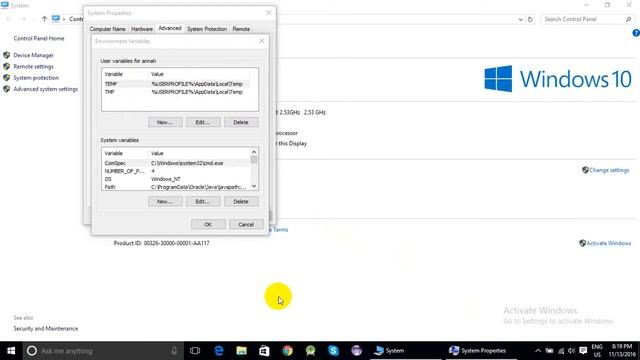The height and width of the screenshot is (360, 640).
Task: Click the Windows Start button
Action: 11,351
